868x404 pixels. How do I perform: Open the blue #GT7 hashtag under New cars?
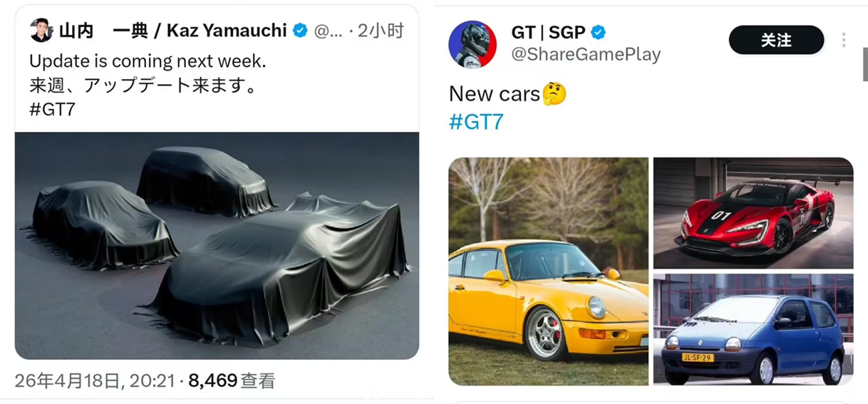[x=476, y=122]
